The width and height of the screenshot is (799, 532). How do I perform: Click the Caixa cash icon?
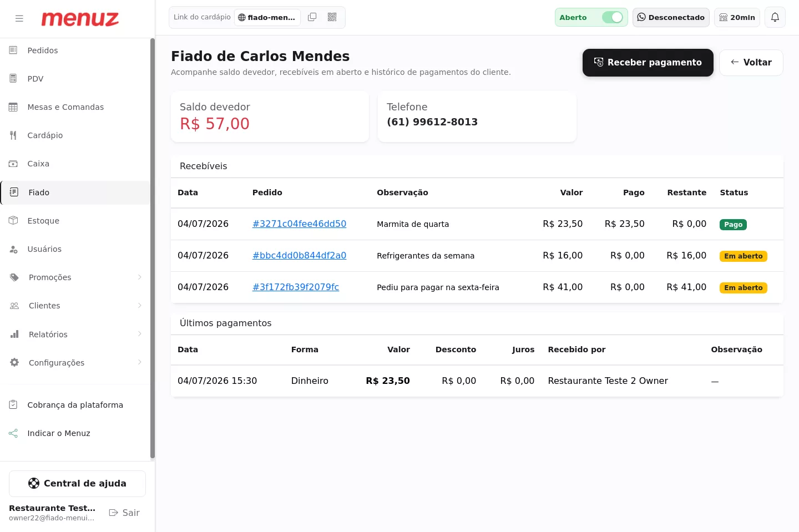[x=13, y=164]
